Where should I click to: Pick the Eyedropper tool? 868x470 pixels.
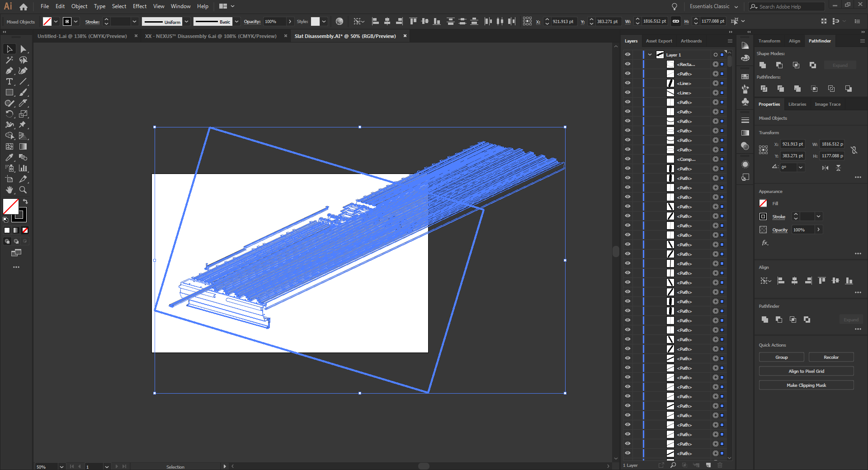9,157
